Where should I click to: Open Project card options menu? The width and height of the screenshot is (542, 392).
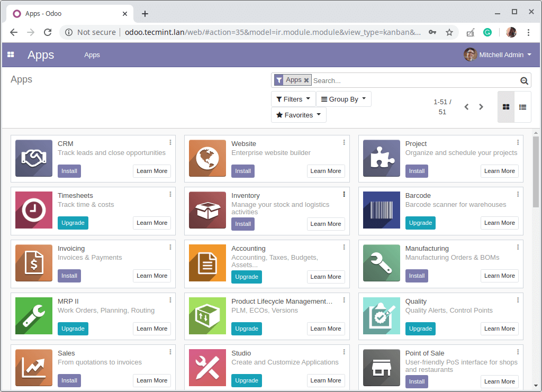tap(518, 142)
